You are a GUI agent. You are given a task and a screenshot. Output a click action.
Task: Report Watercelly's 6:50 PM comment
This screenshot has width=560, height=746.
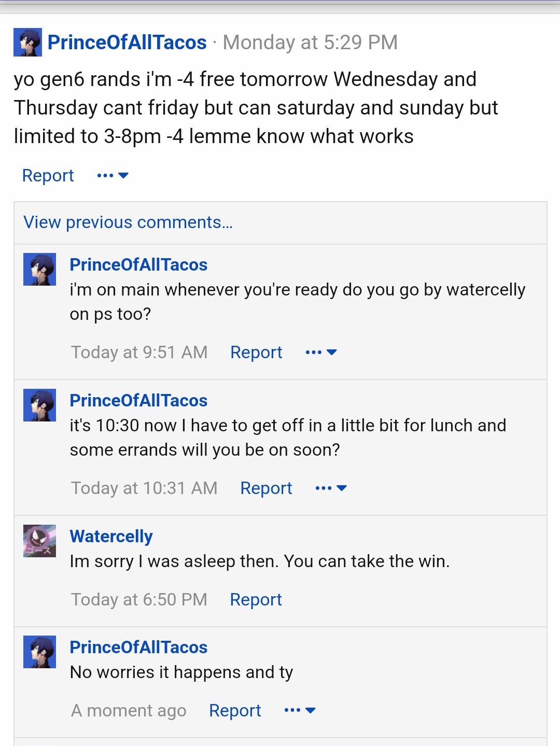pos(256,600)
